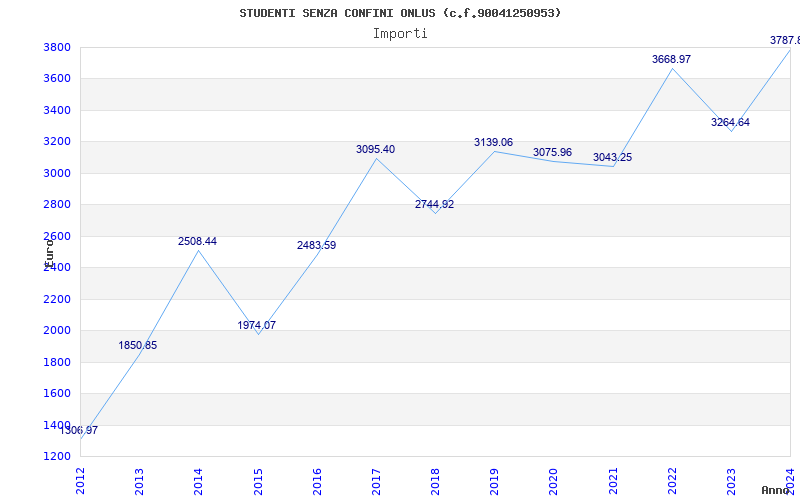Select the data label 3075.96
Screen dimensions: 800x500
point(553,153)
